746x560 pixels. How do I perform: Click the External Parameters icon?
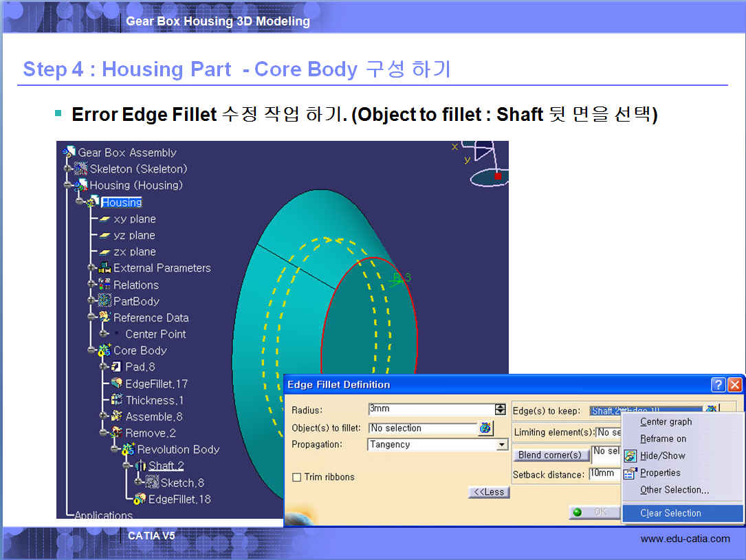tap(105, 268)
